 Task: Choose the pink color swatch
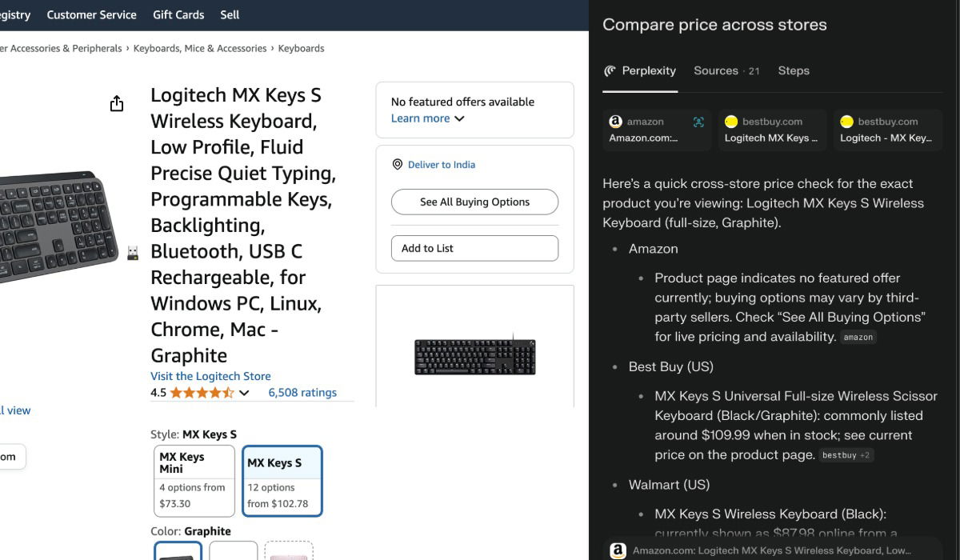pos(288,551)
